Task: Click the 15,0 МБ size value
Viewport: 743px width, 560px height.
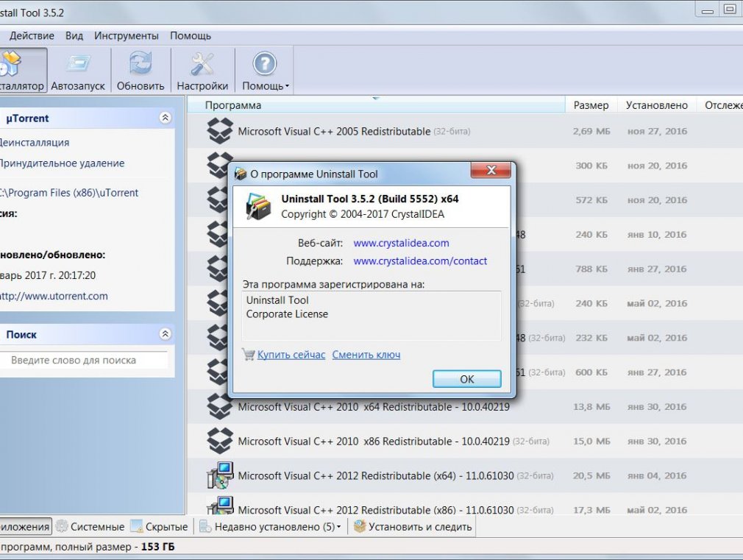Action: point(591,442)
